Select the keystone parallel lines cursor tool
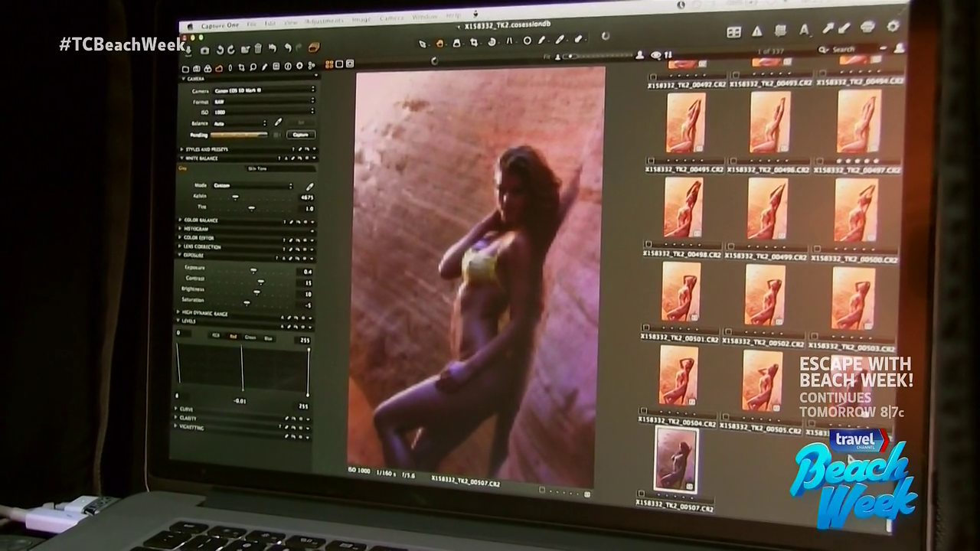980x551 pixels. (x=509, y=41)
